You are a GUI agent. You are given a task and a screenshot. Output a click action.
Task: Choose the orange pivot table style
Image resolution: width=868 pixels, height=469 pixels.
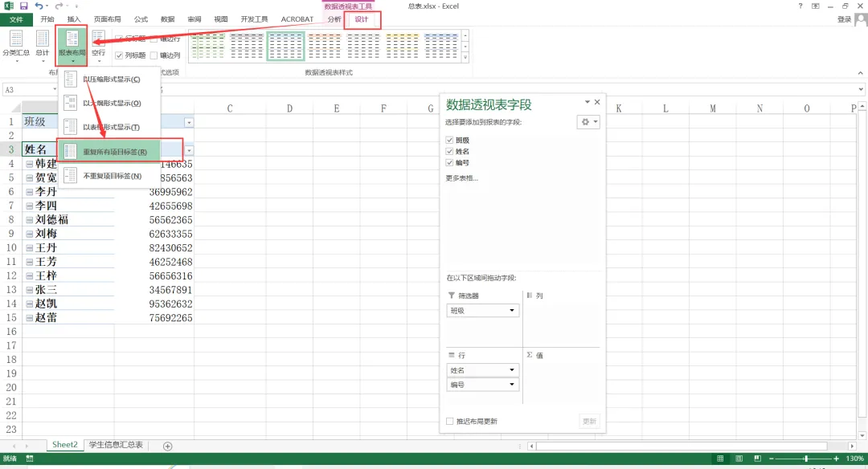[325, 46]
